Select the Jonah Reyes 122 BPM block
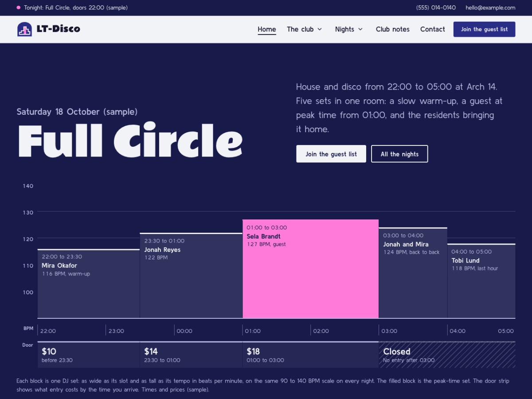 [191, 276]
